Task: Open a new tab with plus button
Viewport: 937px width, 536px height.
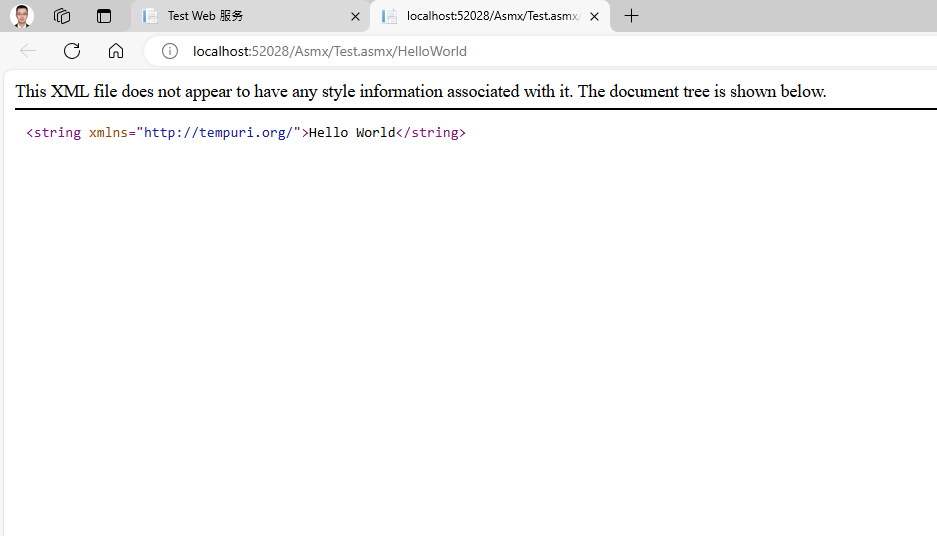Action: (631, 16)
